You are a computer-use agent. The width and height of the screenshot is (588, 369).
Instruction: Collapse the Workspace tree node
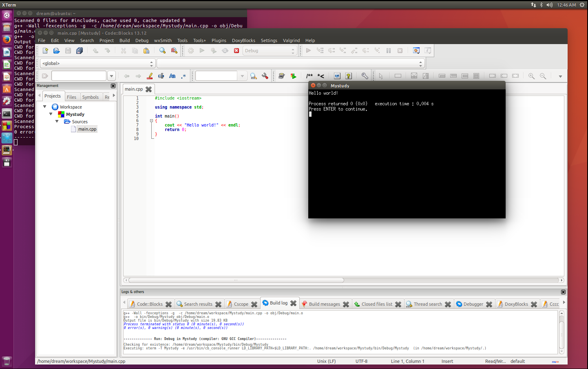coord(45,107)
